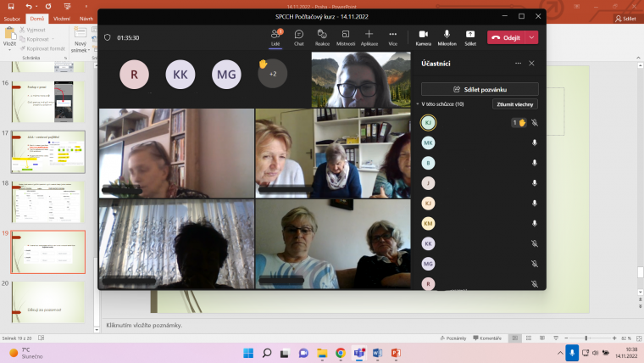Open the Návrh ribbon tab
This screenshot has height=363, width=644.
(86, 19)
